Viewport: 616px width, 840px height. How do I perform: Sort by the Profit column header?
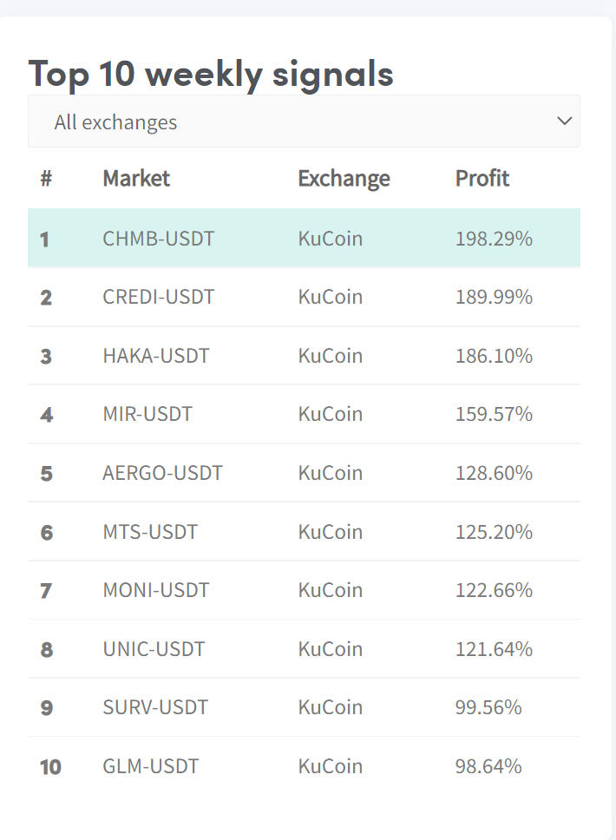[x=482, y=178]
